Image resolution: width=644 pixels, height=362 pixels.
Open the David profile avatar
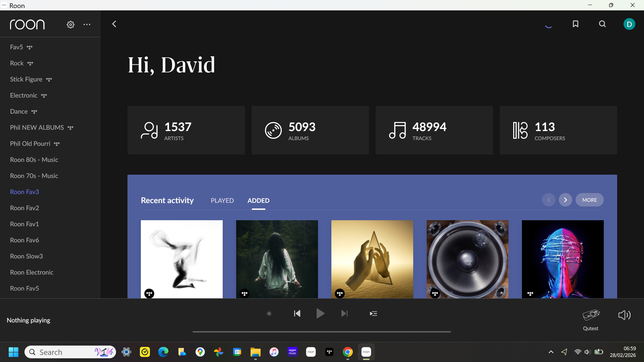tap(629, 24)
